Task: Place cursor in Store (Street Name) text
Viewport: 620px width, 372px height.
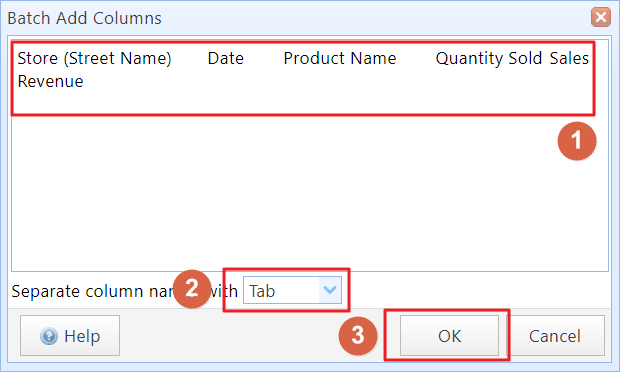Action: click(x=95, y=58)
